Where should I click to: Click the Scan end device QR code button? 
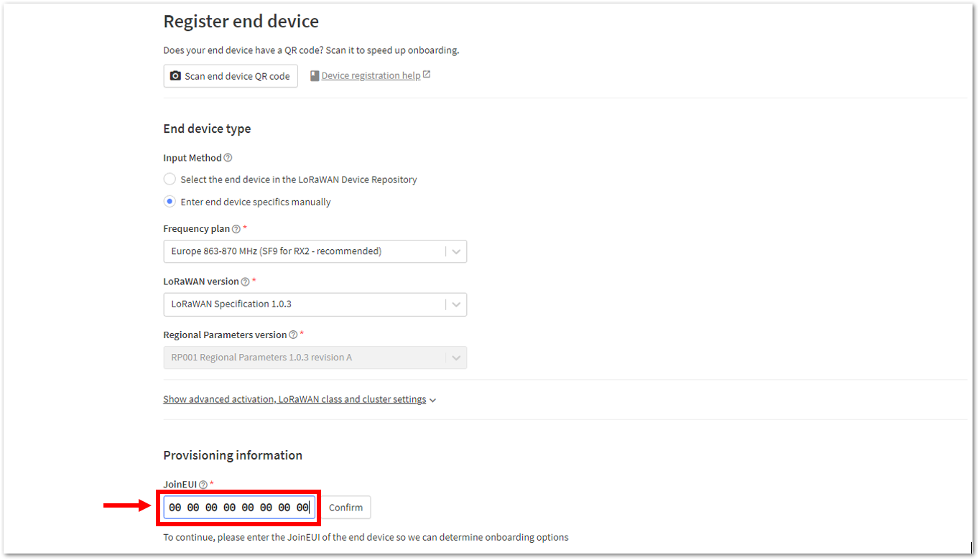(231, 76)
